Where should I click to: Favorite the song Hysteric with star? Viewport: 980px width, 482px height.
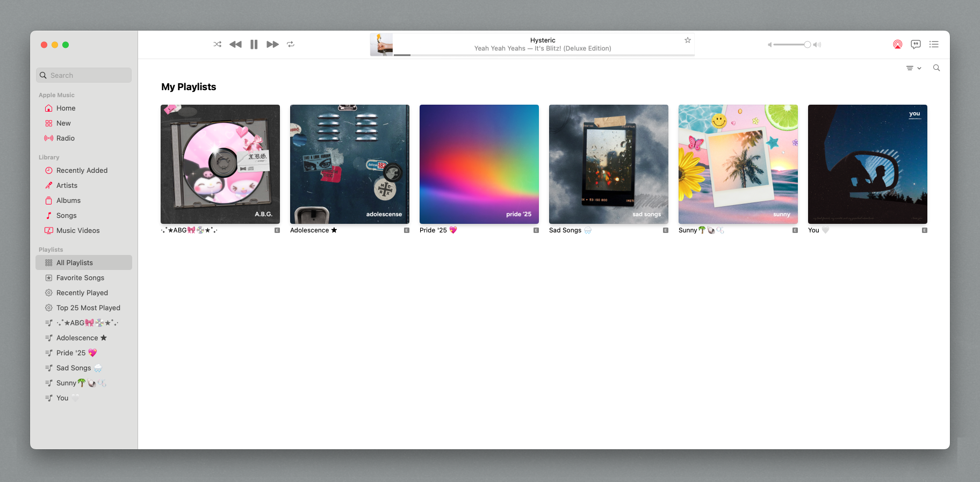(687, 40)
